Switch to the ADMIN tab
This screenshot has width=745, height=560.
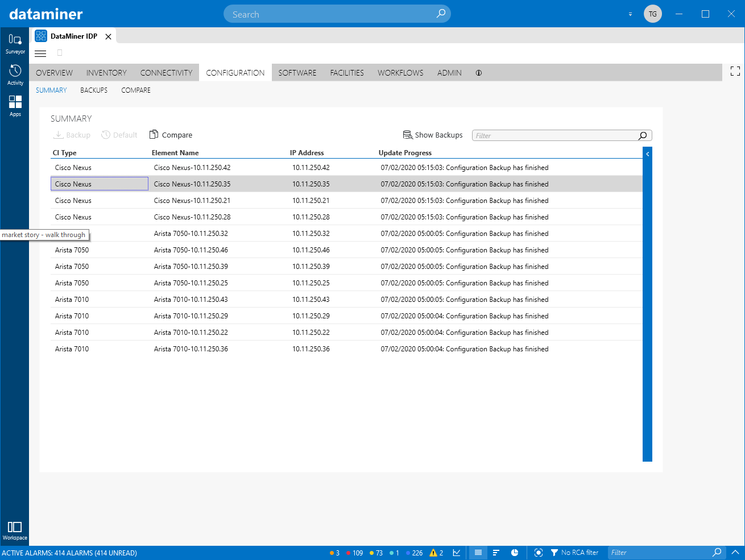(x=449, y=73)
